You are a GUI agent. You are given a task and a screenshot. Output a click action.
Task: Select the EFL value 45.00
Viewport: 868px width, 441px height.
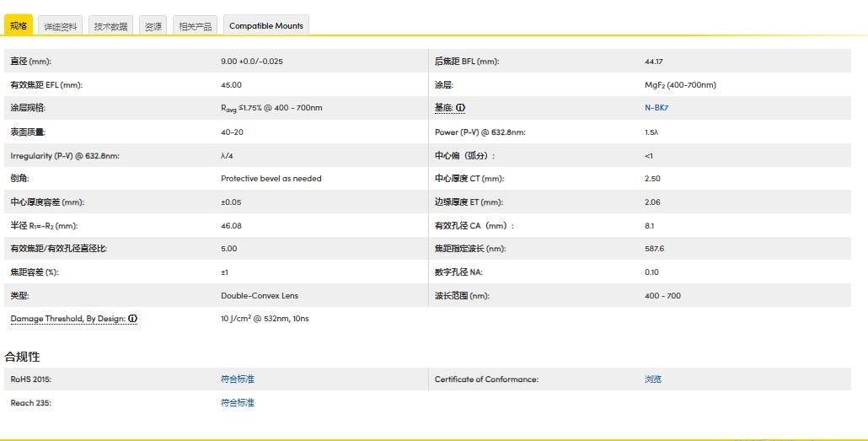pos(232,85)
